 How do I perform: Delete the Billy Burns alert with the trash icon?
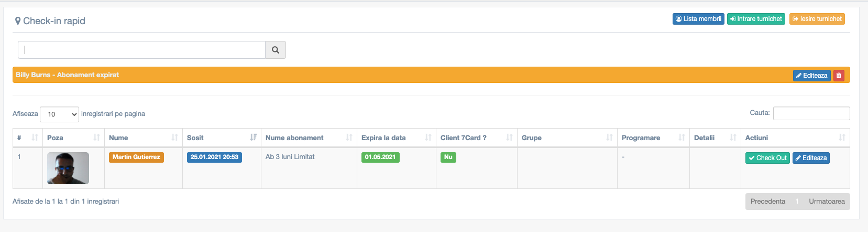(x=839, y=76)
